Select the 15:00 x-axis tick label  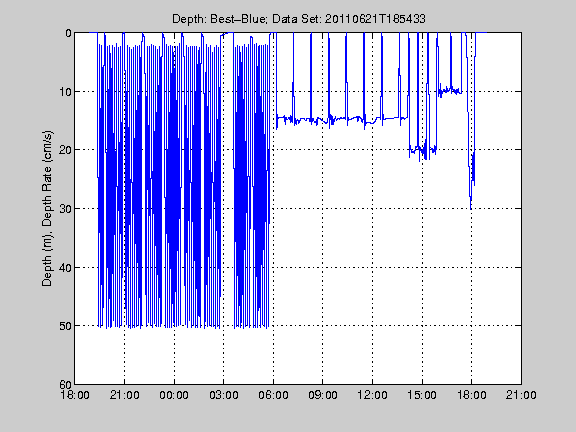pos(422,395)
